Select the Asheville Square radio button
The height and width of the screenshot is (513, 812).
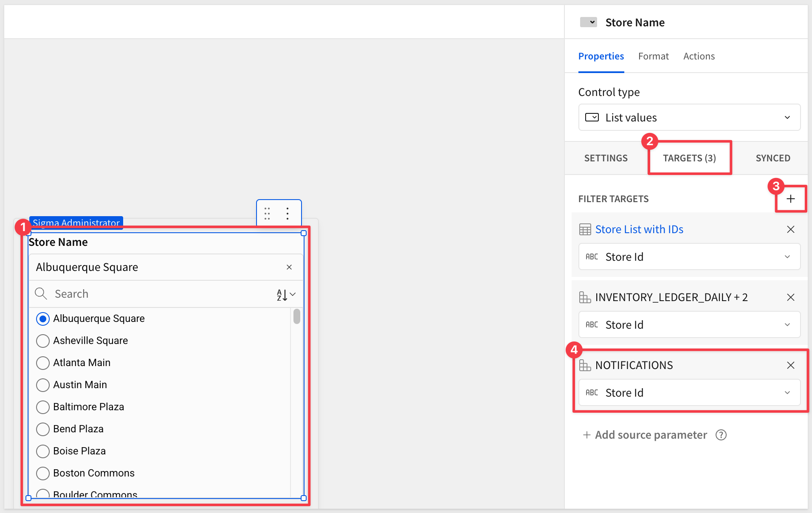tap(43, 341)
